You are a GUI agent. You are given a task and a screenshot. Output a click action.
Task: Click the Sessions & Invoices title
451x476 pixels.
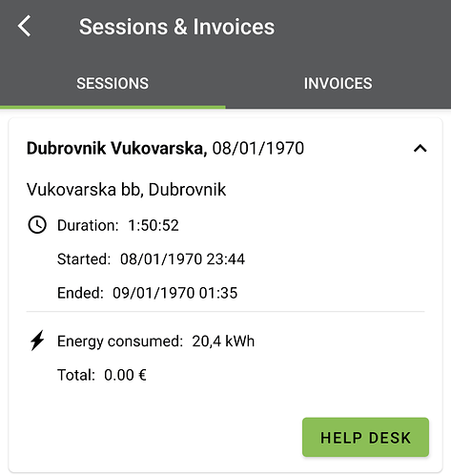click(176, 27)
